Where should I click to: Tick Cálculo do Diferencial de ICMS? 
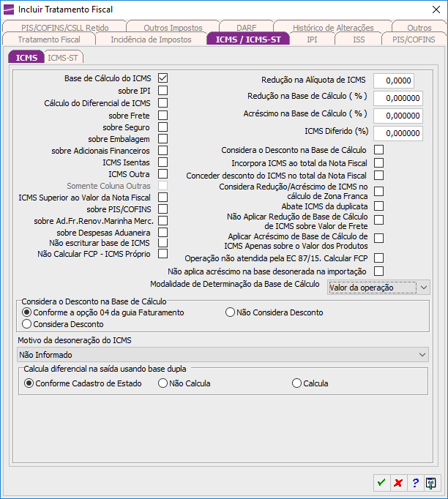pos(163,102)
